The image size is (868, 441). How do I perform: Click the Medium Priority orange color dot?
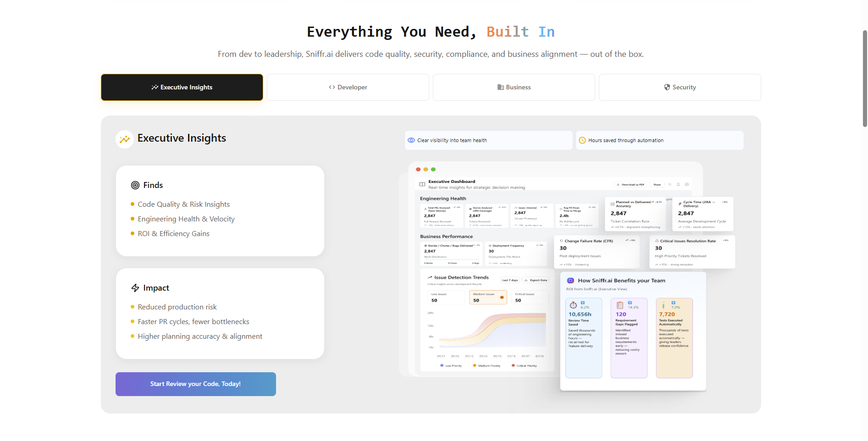tap(475, 365)
